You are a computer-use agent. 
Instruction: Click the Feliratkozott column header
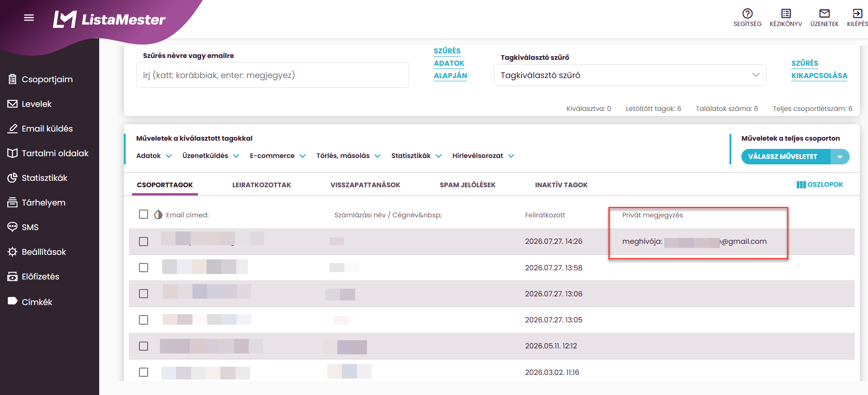click(x=545, y=215)
